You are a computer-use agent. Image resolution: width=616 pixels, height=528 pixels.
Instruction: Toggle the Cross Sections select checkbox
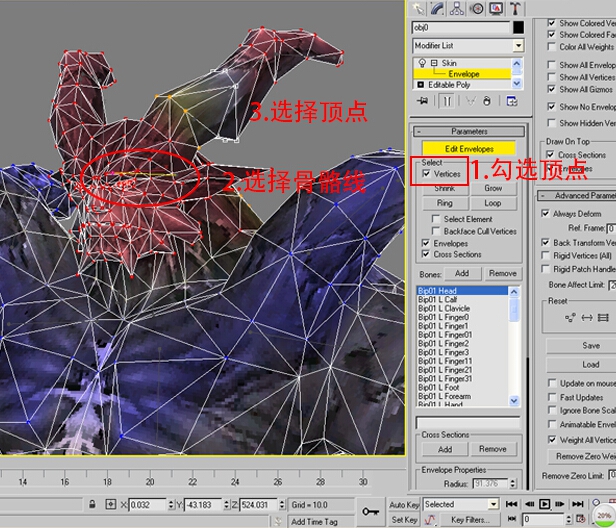pos(425,254)
